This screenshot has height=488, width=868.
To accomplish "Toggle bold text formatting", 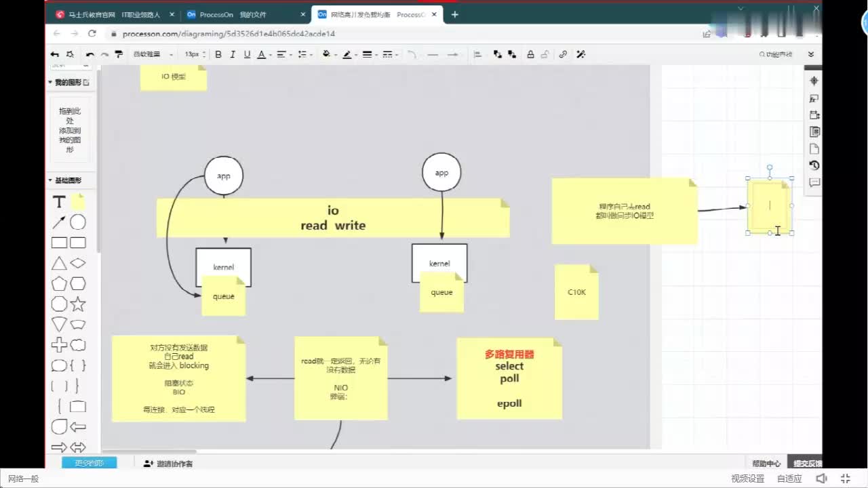I will pyautogui.click(x=218, y=54).
